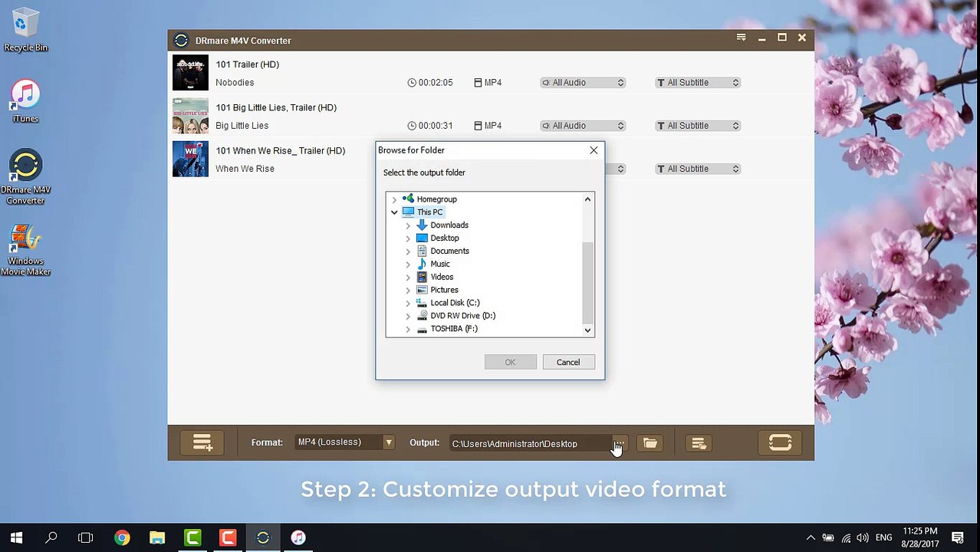Switch to DRmare taskbar icon
980x552 pixels.
[x=263, y=537]
